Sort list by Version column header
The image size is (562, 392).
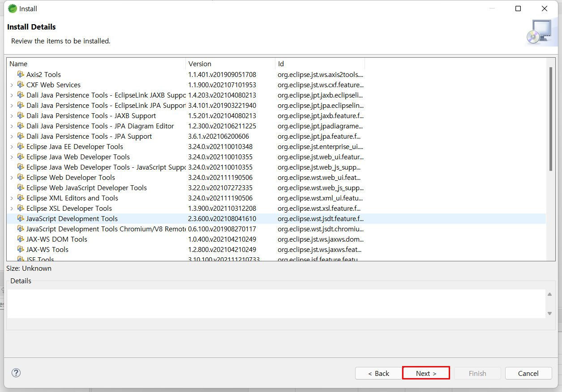click(231, 64)
